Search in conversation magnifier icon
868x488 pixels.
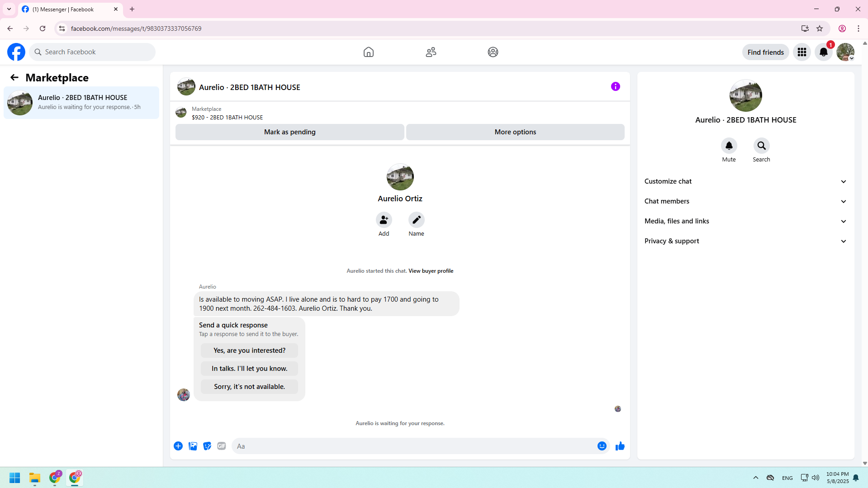click(x=762, y=146)
